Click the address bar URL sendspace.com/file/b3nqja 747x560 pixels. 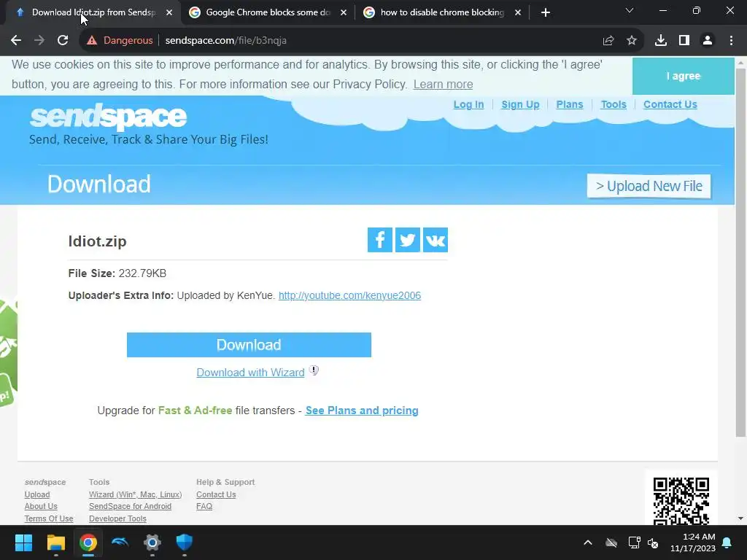tap(226, 41)
